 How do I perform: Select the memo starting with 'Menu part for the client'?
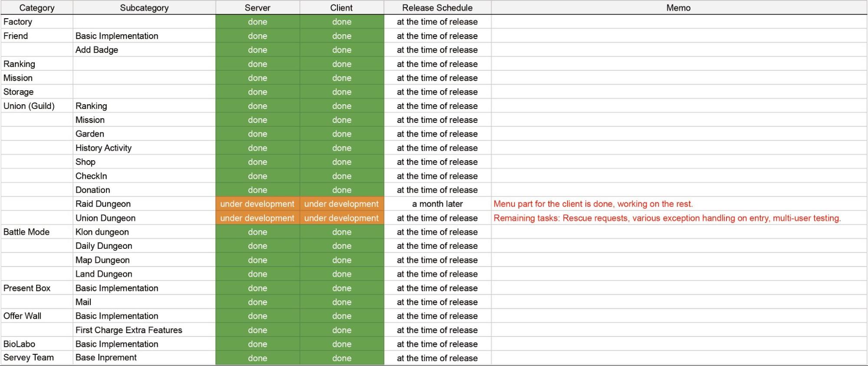coord(593,204)
